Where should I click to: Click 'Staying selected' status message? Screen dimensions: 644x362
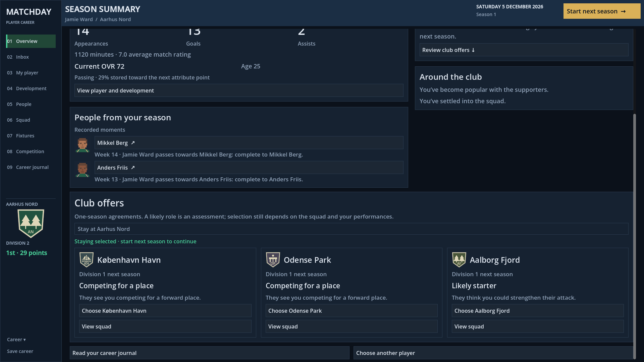(x=135, y=241)
